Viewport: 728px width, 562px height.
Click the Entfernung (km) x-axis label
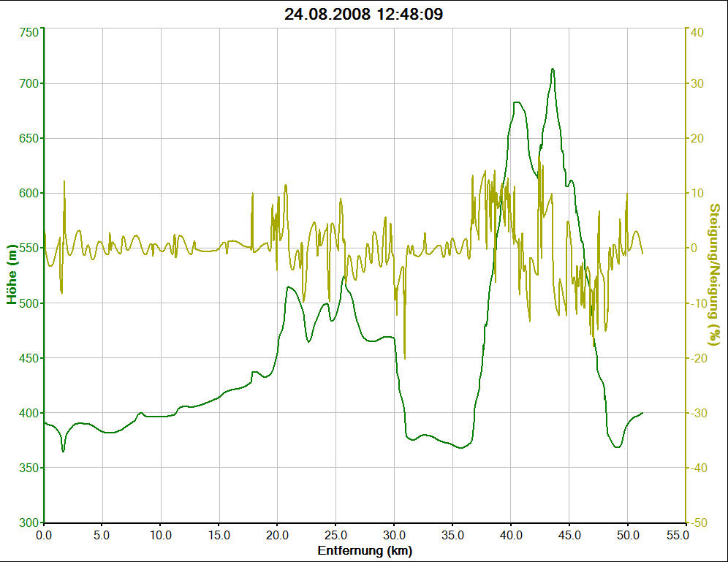(364, 550)
